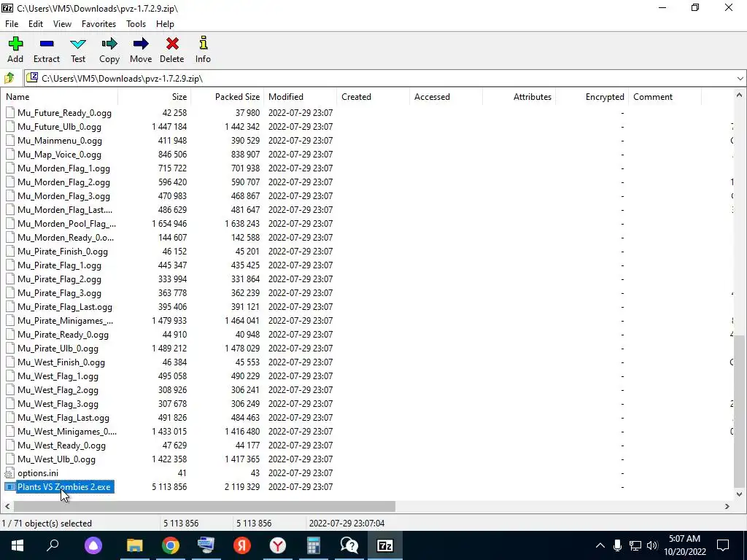Click the Copy toolbar icon

109,44
